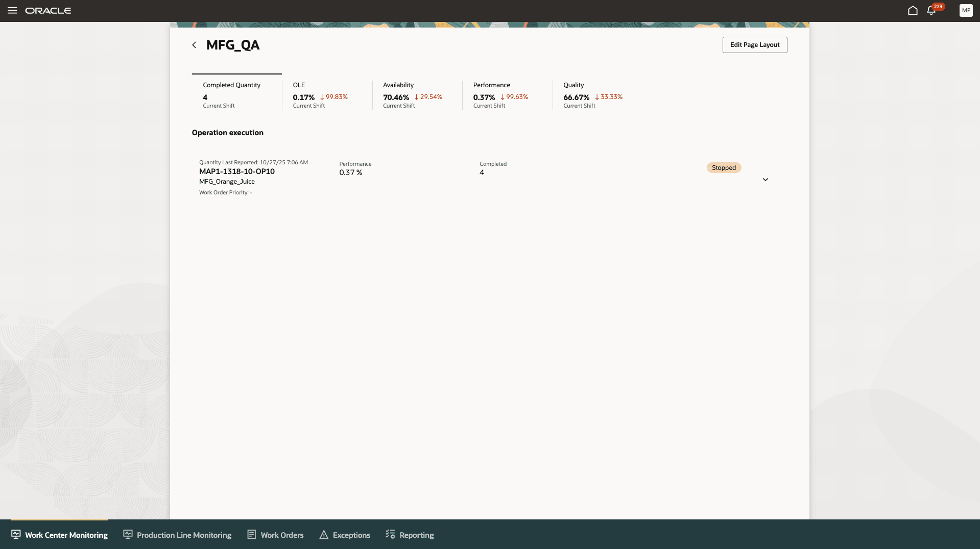
Task: Open Work Orders via its icon
Action: 251,534
